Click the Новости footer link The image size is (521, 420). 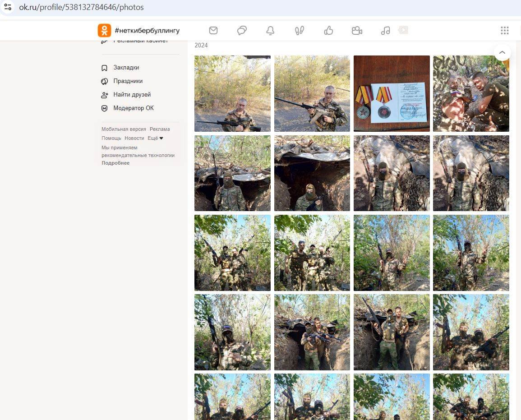pyautogui.click(x=134, y=138)
